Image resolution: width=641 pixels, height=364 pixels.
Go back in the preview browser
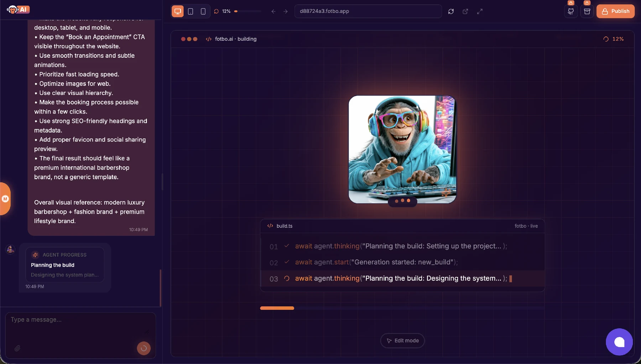[x=273, y=11]
